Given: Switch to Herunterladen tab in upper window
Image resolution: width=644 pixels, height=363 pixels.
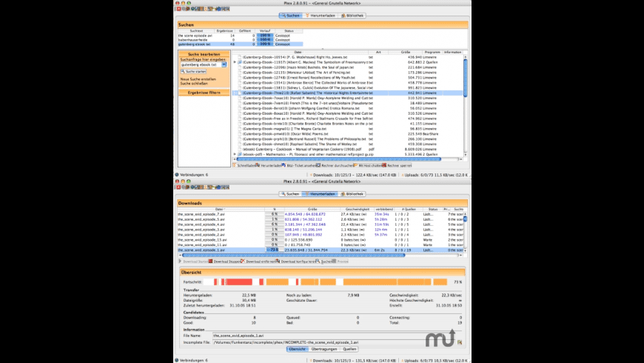Looking at the screenshot, I should [320, 16].
